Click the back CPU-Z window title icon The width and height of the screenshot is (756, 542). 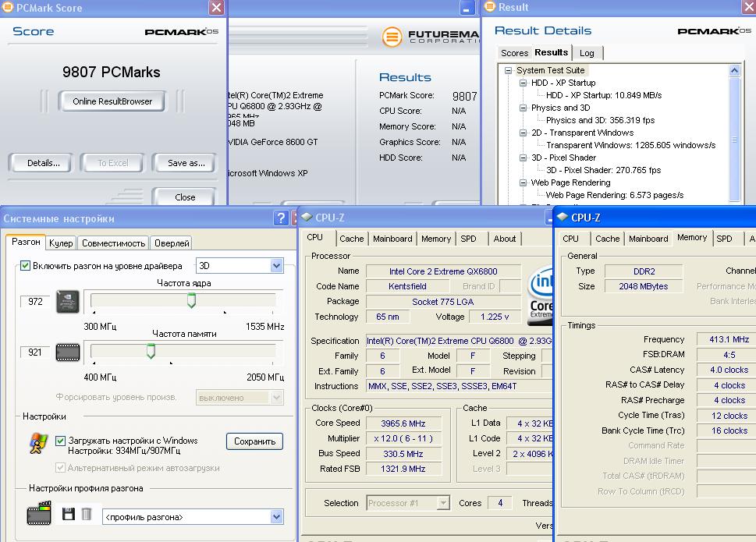[307, 218]
